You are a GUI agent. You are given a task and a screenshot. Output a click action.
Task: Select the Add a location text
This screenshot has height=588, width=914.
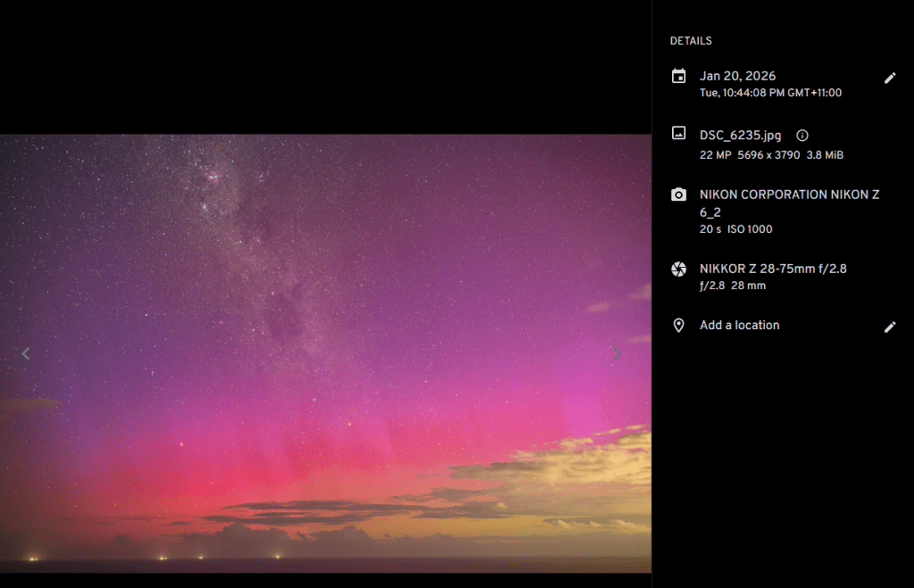[x=739, y=326]
